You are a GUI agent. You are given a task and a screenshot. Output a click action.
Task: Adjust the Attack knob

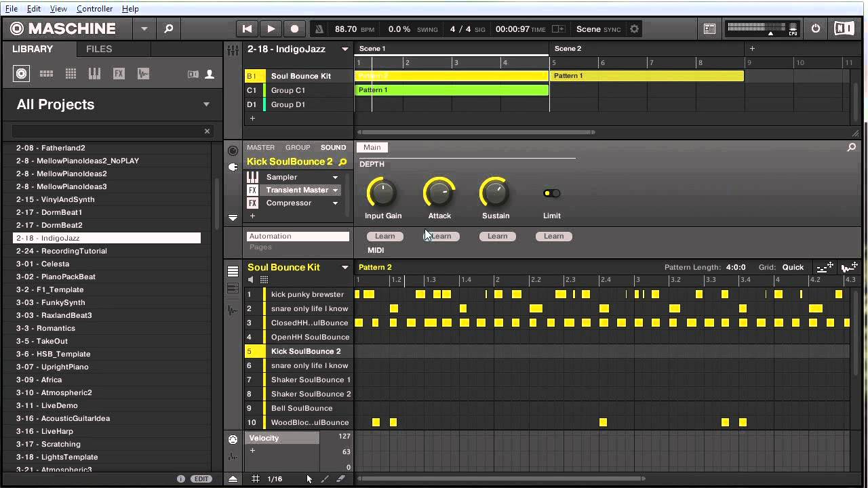click(x=439, y=193)
